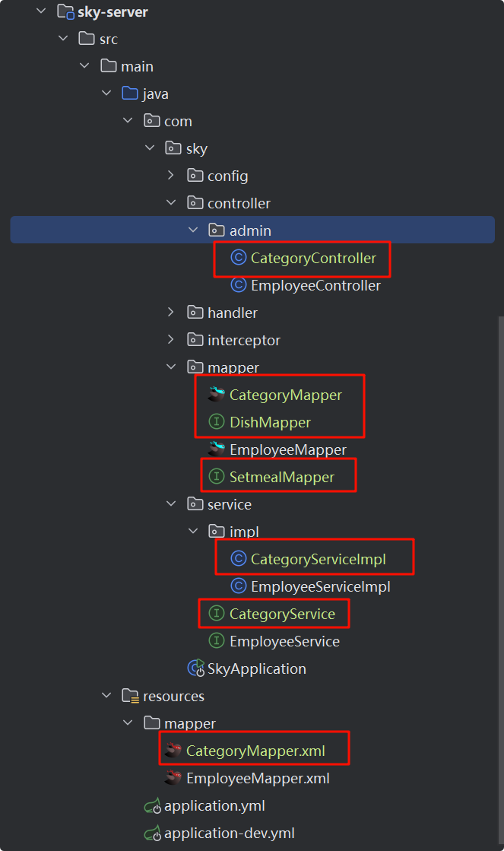Collapse the admin package
The width and height of the screenshot is (504, 851).
point(193,230)
